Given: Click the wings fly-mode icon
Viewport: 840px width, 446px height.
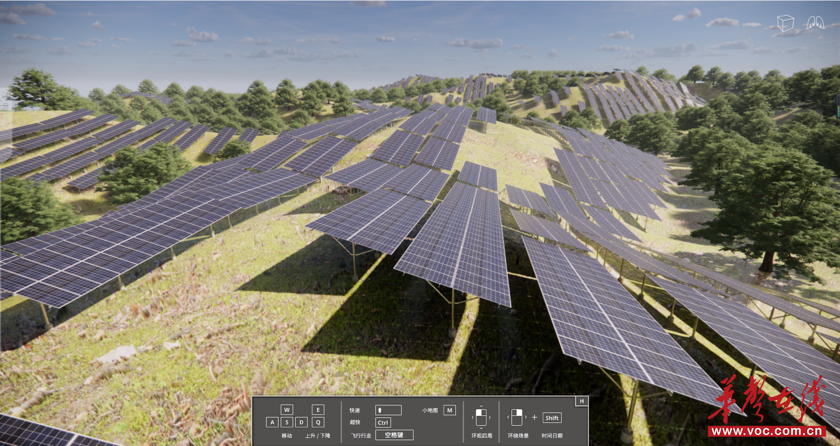Looking at the screenshot, I should coord(813,24).
